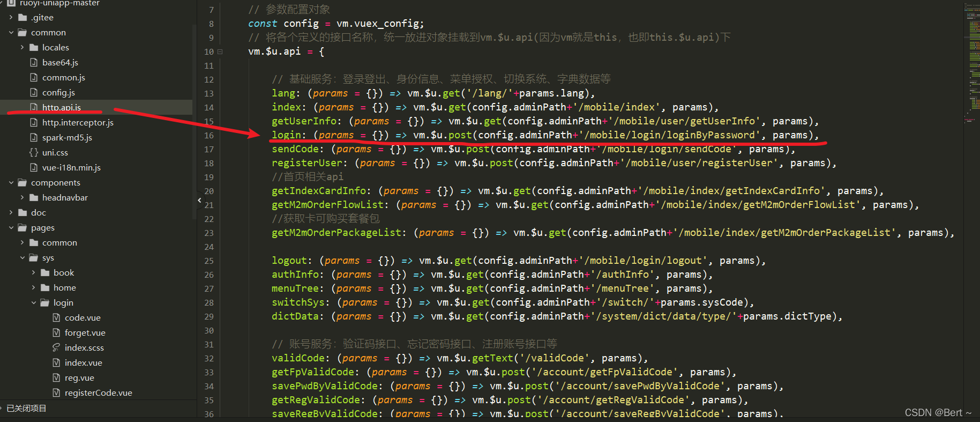The width and height of the screenshot is (980, 422).
Task: Click the registerCode.vue file icon
Action: point(56,393)
